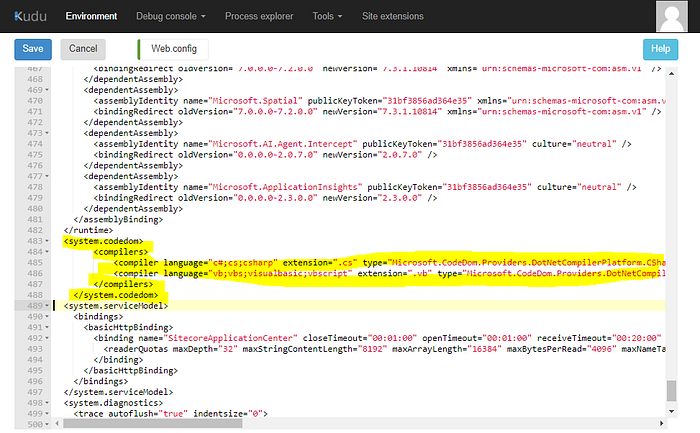
Task: Click the Kudu logo
Action: pyautogui.click(x=30, y=16)
